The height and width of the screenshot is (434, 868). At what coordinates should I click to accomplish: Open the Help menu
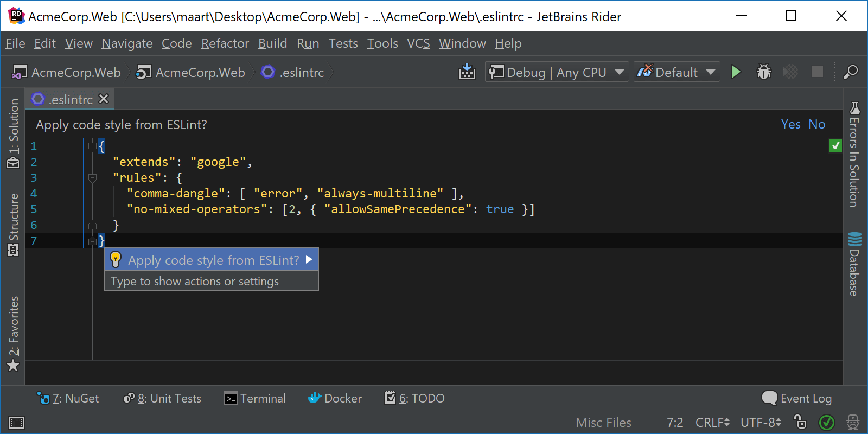508,43
